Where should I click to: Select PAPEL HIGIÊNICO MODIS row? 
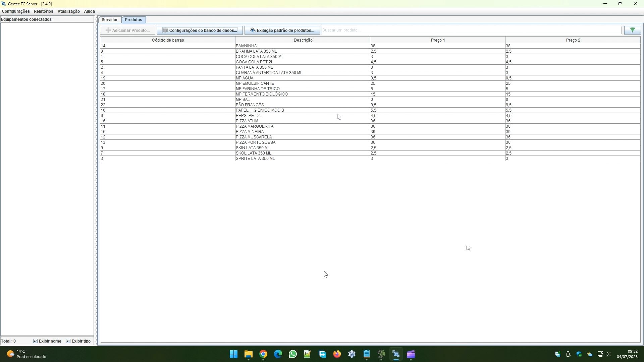[370, 110]
